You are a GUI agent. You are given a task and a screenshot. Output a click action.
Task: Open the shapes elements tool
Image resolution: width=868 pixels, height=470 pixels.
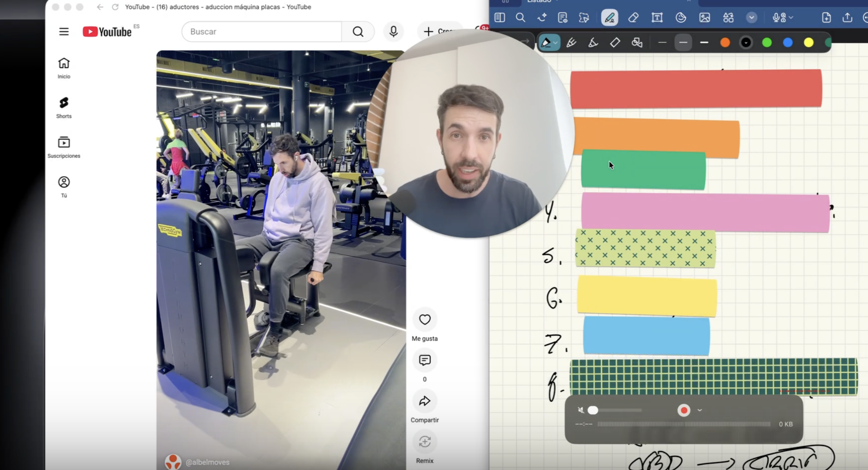click(x=728, y=18)
